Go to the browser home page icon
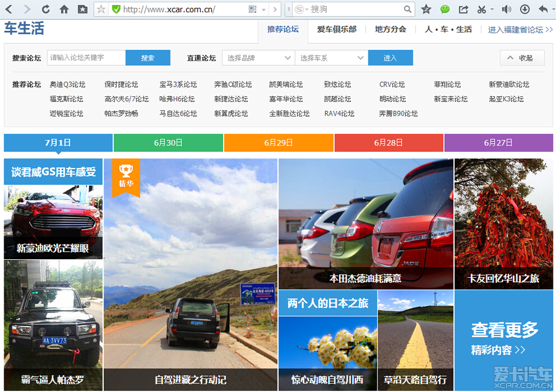Image resolution: width=556 pixels, height=392 pixels. [64, 9]
